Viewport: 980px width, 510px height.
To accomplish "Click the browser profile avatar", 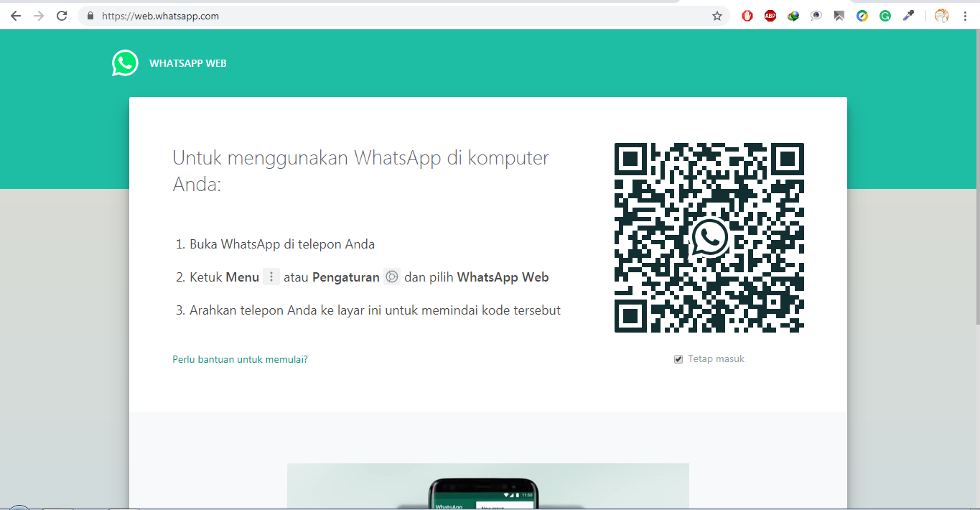I will (941, 15).
